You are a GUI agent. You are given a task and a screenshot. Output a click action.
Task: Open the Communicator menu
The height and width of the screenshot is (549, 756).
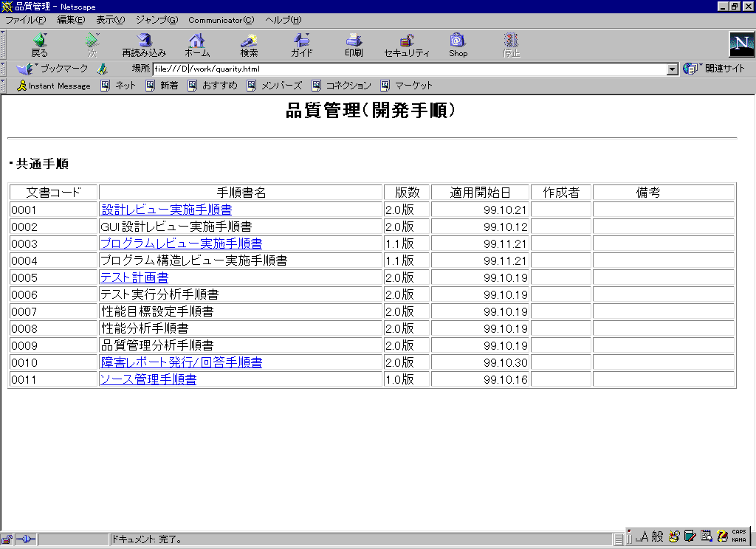tap(221, 20)
